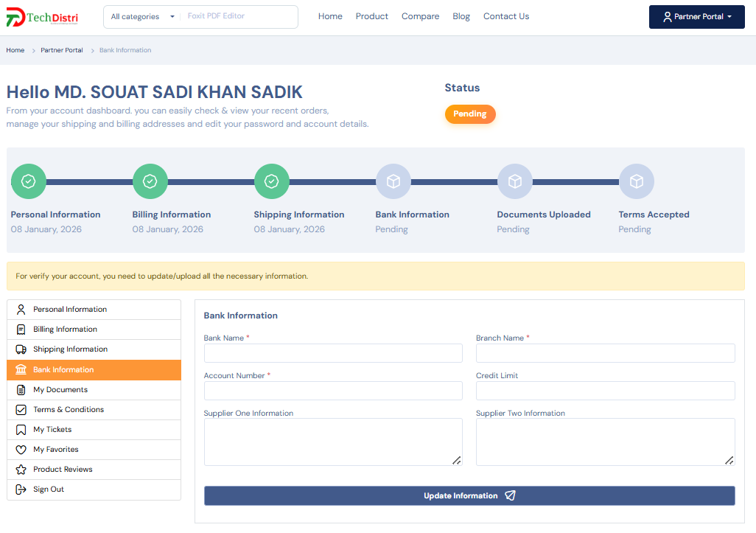Click the send icon on Update Information button
Viewport: 756px width, 533px height.
point(511,495)
